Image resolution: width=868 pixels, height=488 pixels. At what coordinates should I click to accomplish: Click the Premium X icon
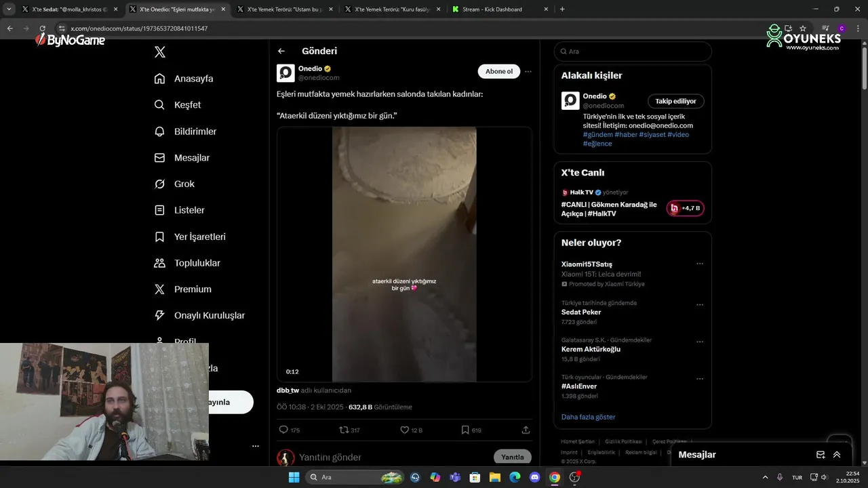click(x=160, y=289)
